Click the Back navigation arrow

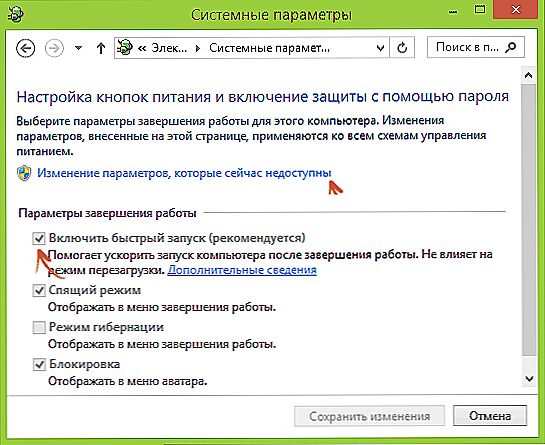pos(25,48)
